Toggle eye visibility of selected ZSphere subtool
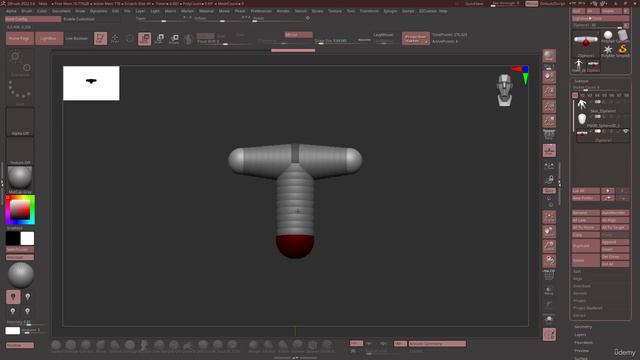The height and width of the screenshot is (360, 640). click(625, 131)
